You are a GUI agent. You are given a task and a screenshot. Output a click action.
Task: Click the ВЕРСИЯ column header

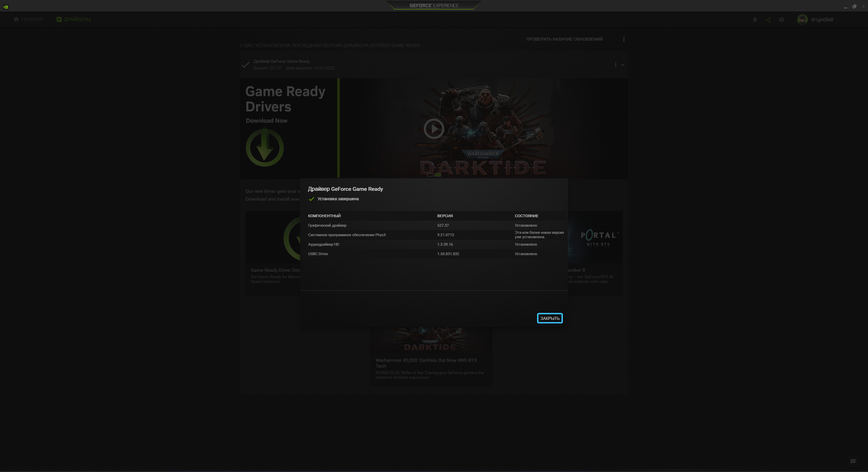tap(445, 216)
